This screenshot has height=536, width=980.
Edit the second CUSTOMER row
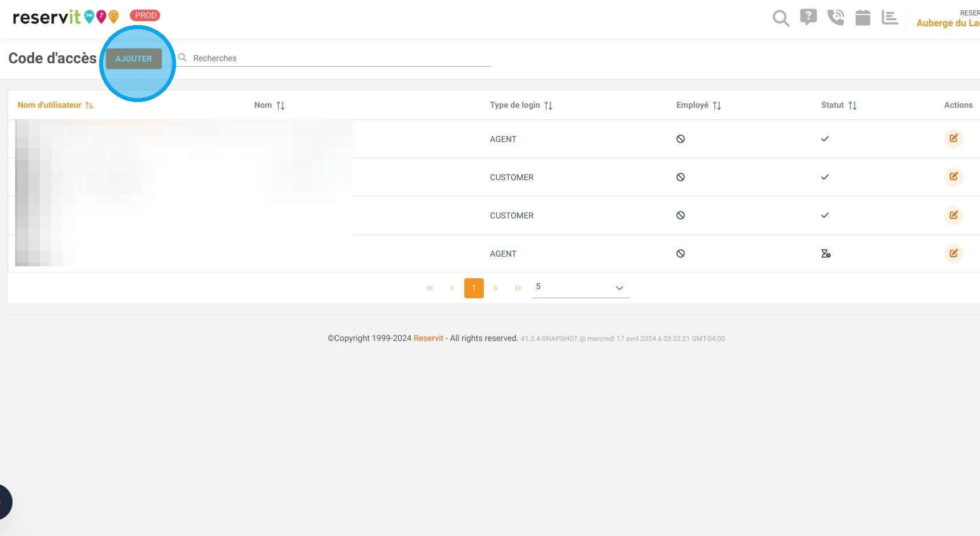coord(953,216)
